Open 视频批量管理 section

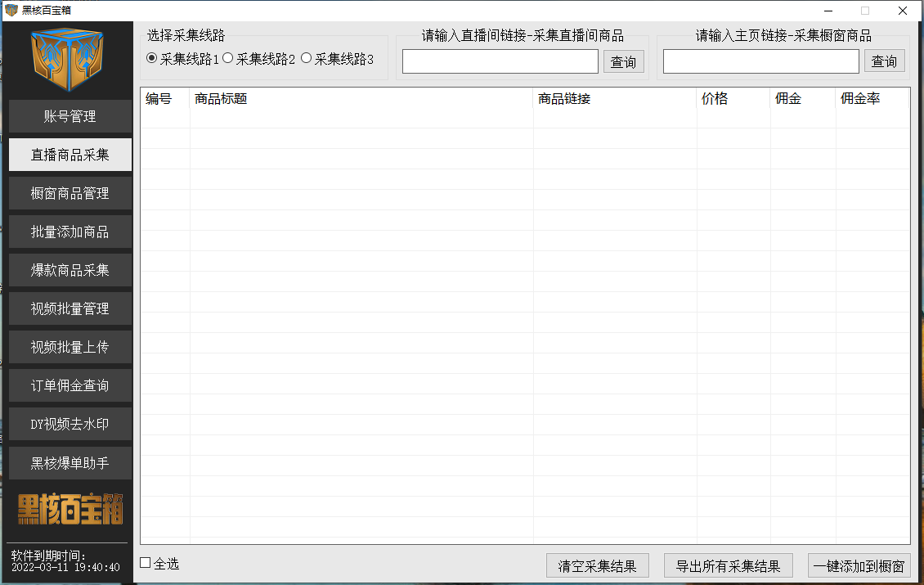(70, 308)
